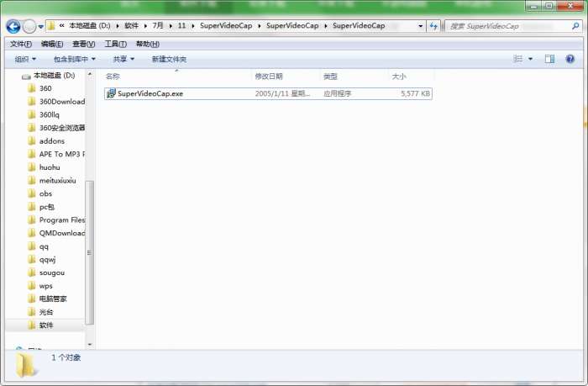Viewport: 588px width, 386px height.
Task: Select the SuperVideoCap.exe file
Action: click(x=268, y=93)
